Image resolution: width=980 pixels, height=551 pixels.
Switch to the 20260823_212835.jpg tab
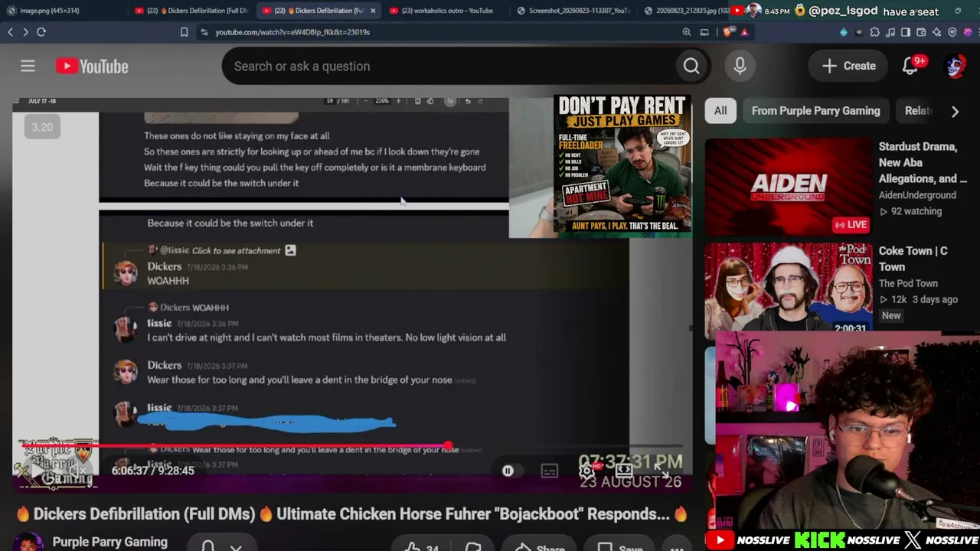click(x=687, y=11)
